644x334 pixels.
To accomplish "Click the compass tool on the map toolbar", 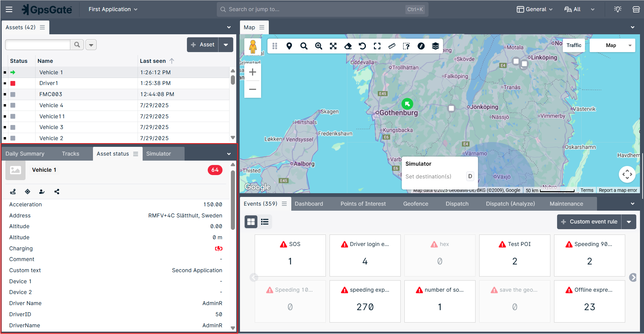I will click(x=421, y=46).
